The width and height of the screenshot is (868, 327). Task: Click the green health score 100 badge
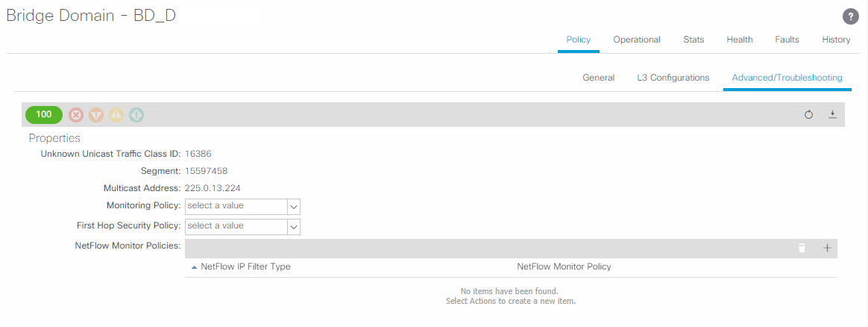[x=44, y=115]
